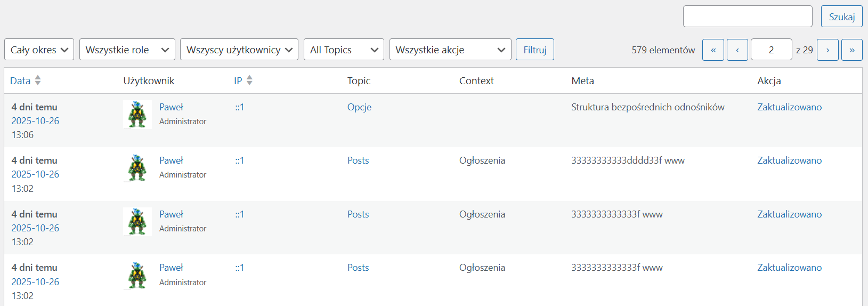Sort by the Data column arrows

click(x=38, y=80)
